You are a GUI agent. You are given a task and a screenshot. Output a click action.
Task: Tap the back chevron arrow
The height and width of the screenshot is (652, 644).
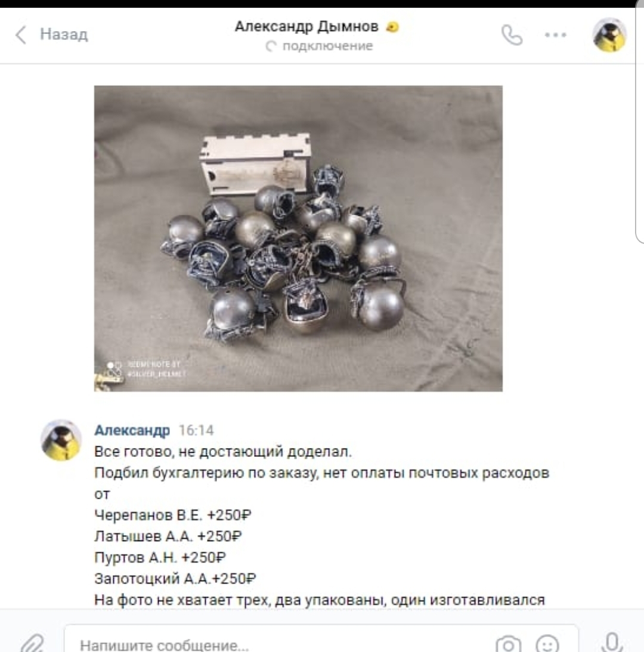21,35
